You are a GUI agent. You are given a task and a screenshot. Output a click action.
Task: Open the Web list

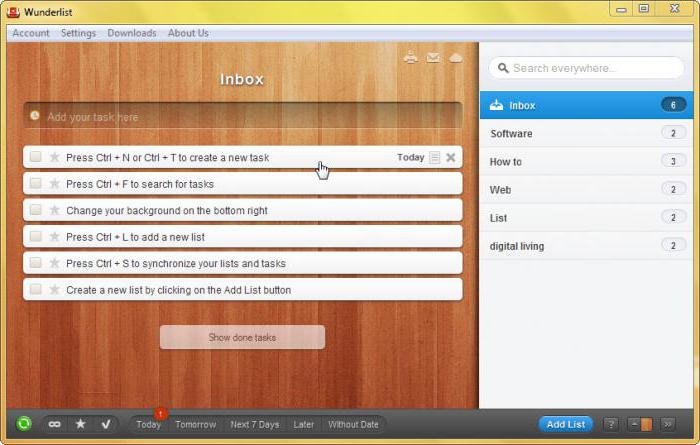(587, 190)
